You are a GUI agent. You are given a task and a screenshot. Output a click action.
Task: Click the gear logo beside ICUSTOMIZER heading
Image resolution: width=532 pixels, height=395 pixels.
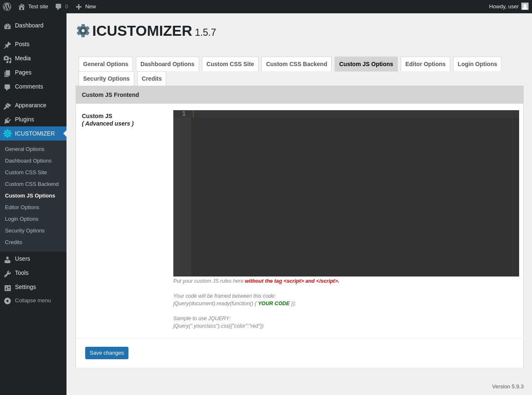pyautogui.click(x=83, y=31)
